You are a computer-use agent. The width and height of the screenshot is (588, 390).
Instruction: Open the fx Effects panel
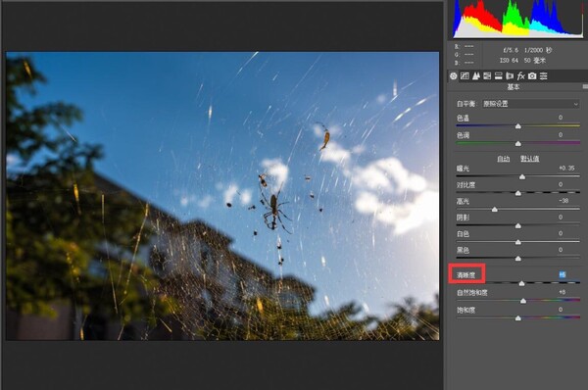(521, 76)
